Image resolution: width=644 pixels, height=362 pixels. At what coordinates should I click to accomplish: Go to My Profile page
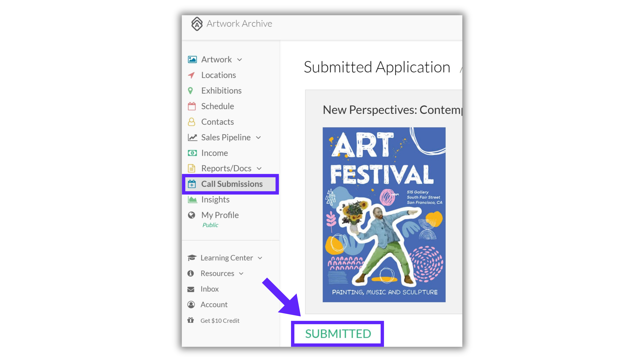coord(220,215)
